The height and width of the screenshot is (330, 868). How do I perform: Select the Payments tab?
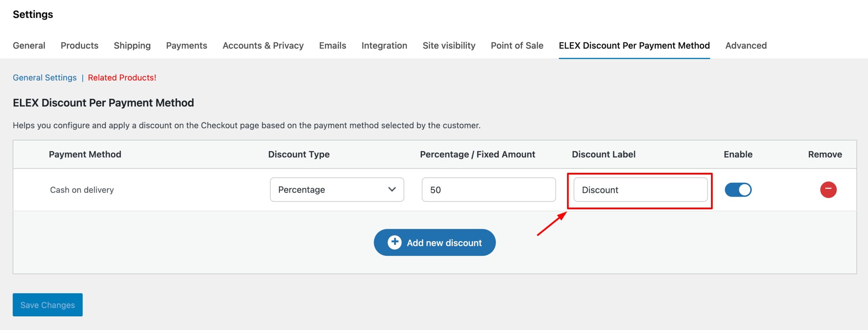[x=186, y=45]
